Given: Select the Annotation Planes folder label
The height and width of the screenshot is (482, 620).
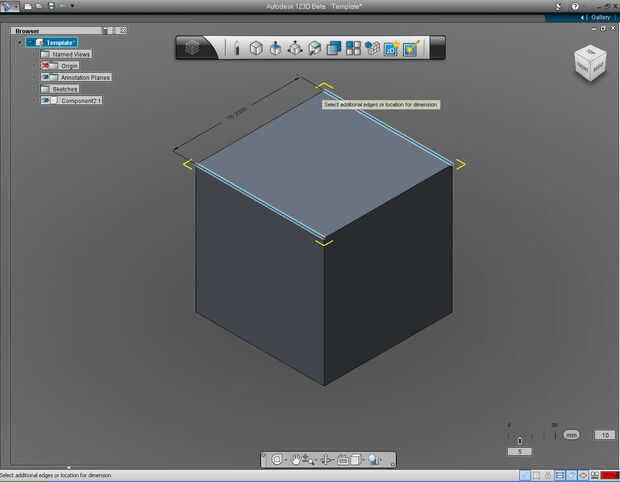Looking at the screenshot, I should coord(85,77).
